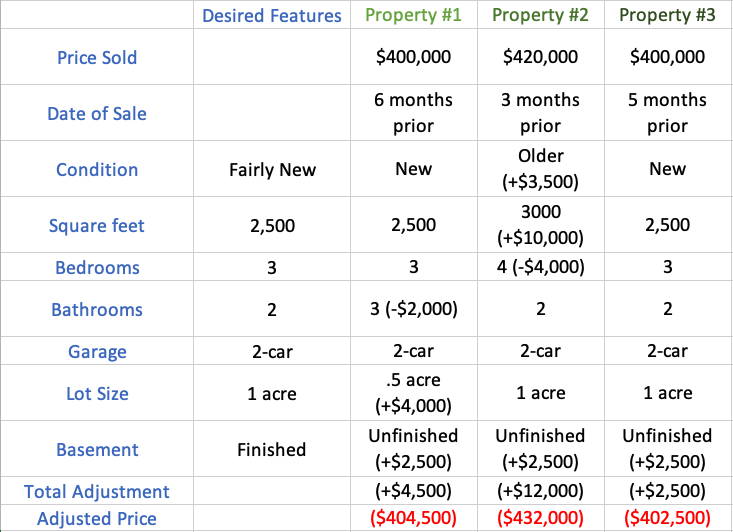
Task: Click the Desired Features column header
Action: tap(271, 16)
